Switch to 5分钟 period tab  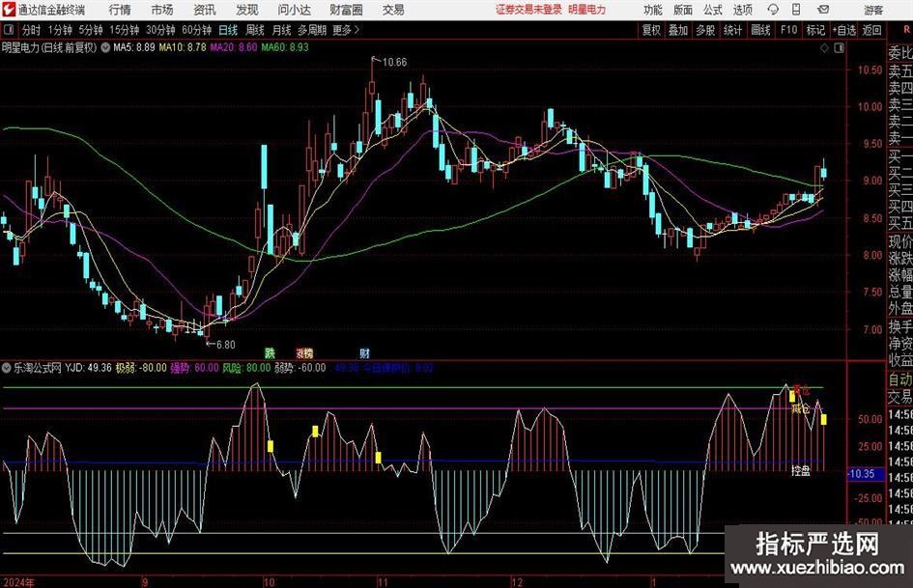(x=90, y=30)
